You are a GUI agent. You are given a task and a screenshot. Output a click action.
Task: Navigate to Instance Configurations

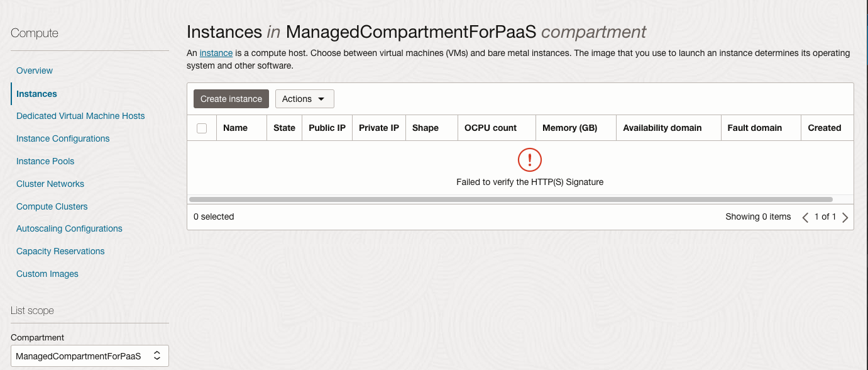[x=63, y=138]
